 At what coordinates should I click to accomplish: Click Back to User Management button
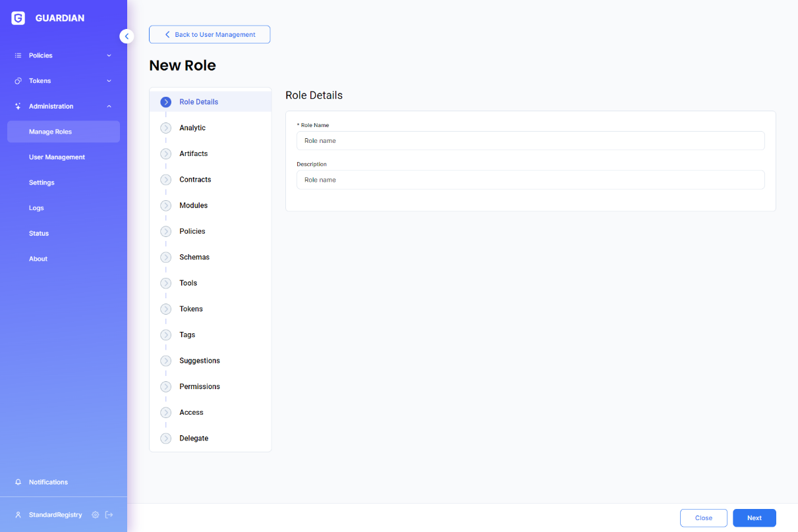(210, 34)
